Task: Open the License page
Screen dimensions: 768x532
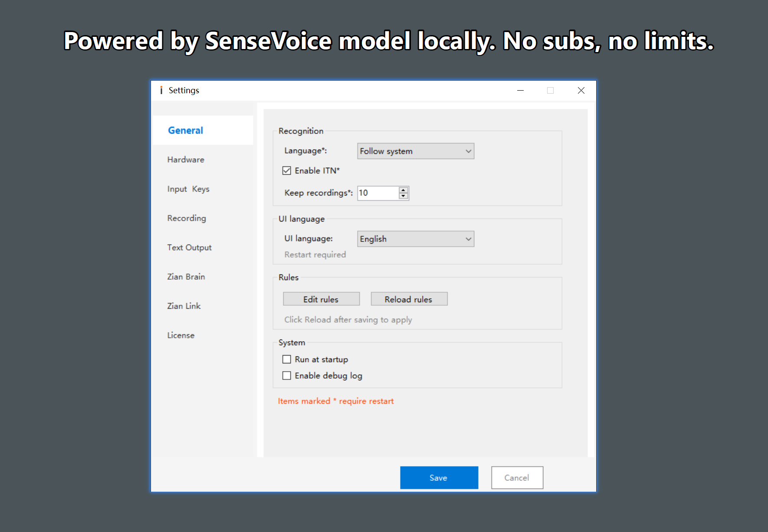Action: tap(181, 335)
